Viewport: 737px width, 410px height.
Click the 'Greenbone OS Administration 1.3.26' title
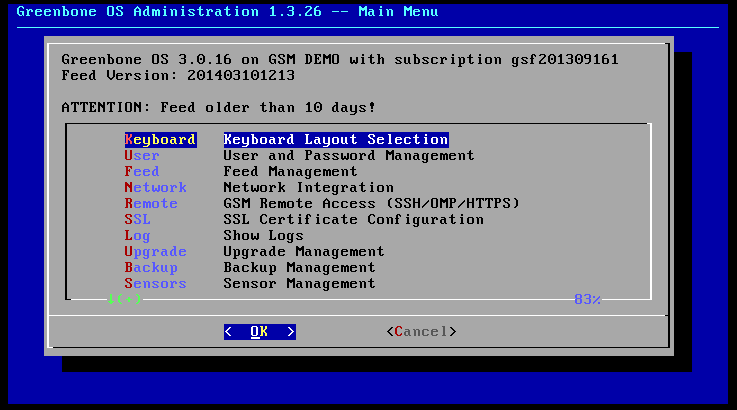[x=169, y=11]
